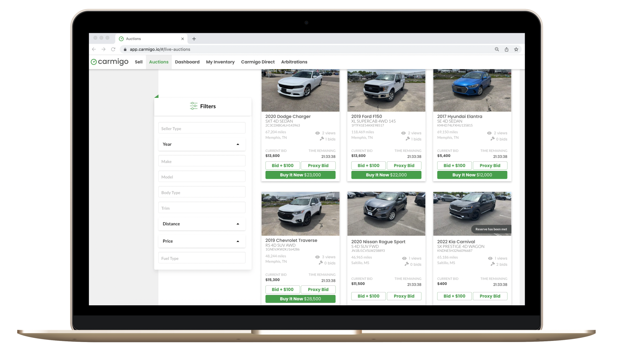The height and width of the screenshot is (364, 617).
Task: Open the 2020 Dodge Charger photo
Action: tap(300, 90)
